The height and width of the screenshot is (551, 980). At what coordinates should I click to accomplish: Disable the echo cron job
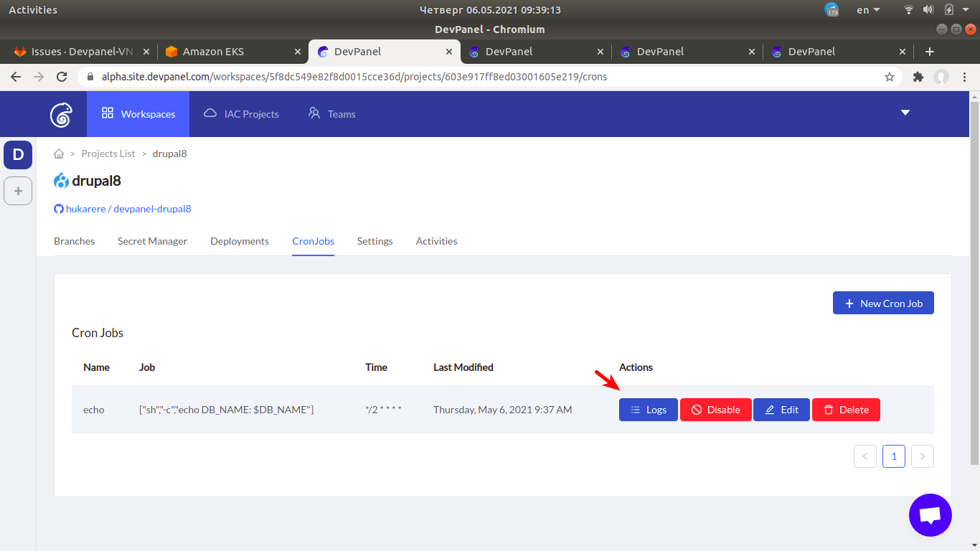(x=715, y=410)
